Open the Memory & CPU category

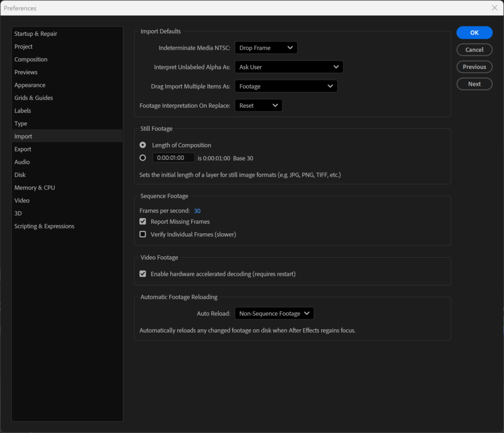(34, 187)
